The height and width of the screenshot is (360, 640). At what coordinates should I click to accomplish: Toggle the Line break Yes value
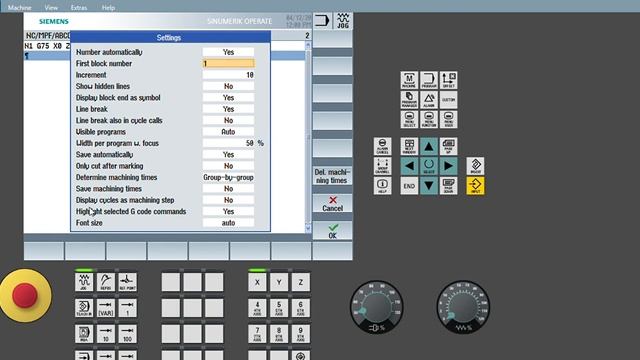click(228, 109)
